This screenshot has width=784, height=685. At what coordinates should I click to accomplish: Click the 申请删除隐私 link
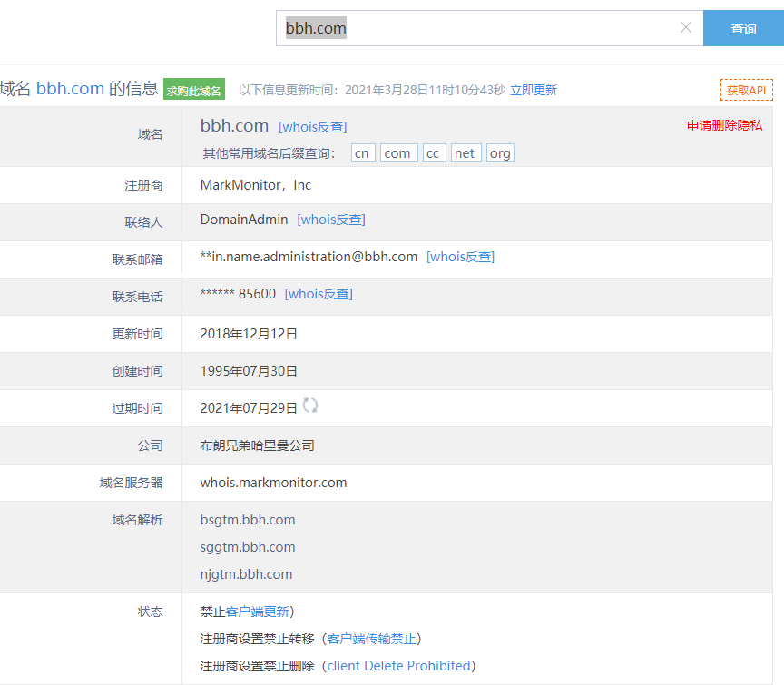click(x=724, y=125)
